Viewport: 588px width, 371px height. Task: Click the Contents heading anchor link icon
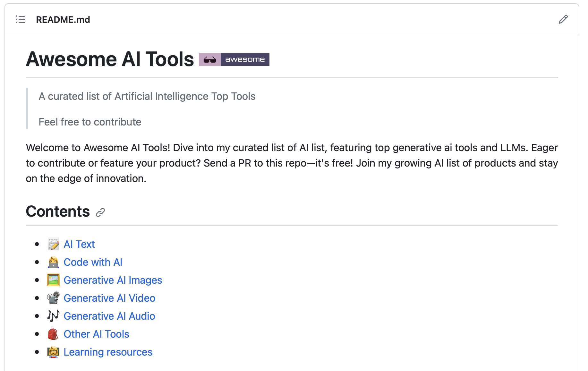tap(100, 212)
